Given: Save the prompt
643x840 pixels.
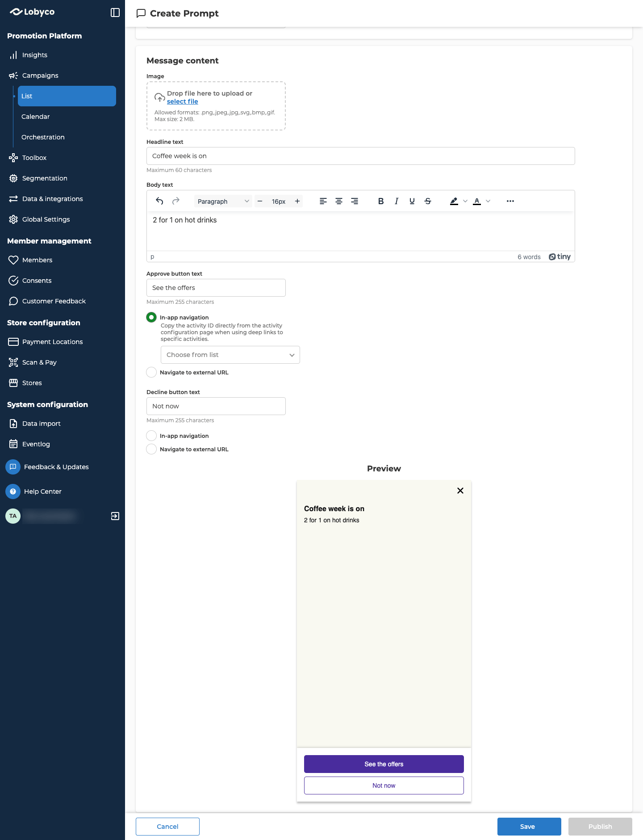Looking at the screenshot, I should tap(529, 827).
